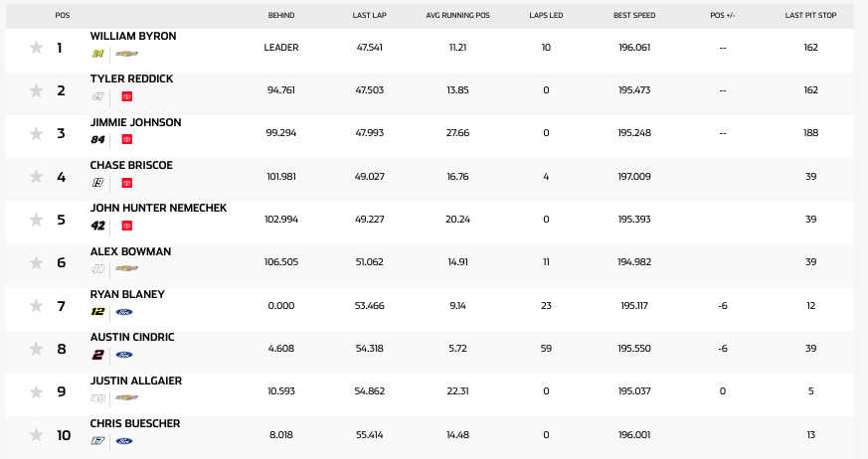Sort by the LAPS LED column header
868x459 pixels.
tap(546, 16)
